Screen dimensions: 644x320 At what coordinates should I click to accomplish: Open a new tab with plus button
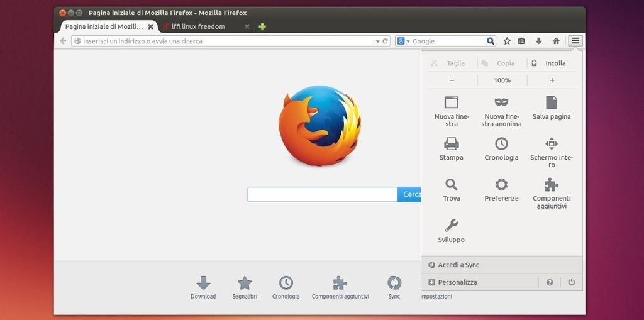(x=262, y=26)
